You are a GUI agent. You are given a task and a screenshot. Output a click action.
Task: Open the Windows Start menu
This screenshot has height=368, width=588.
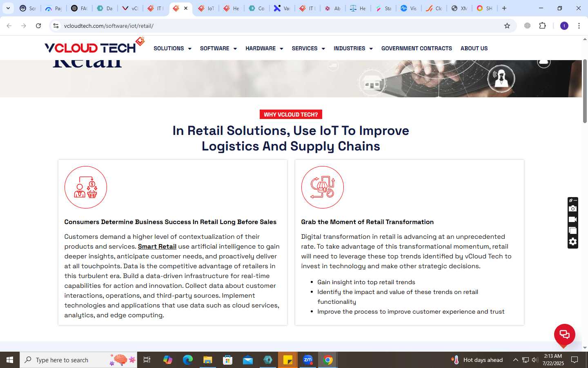tap(10, 360)
